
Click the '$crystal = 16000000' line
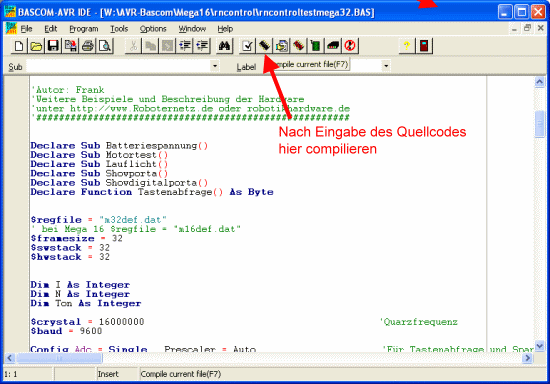[87, 322]
